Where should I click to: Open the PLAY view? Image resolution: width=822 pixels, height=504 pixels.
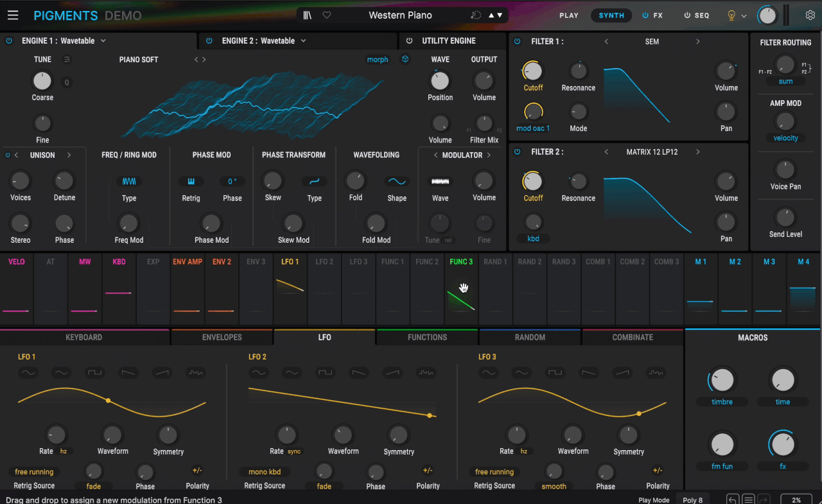[x=569, y=15]
